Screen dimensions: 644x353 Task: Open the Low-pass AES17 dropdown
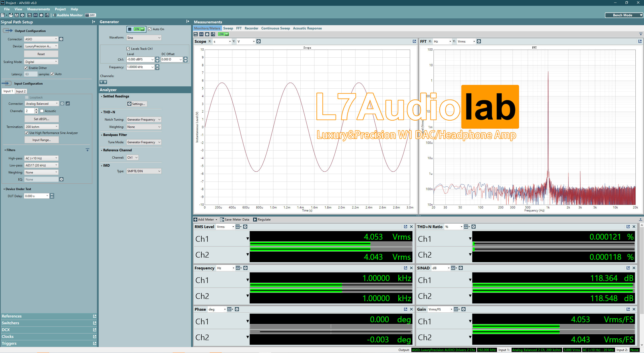coord(41,165)
